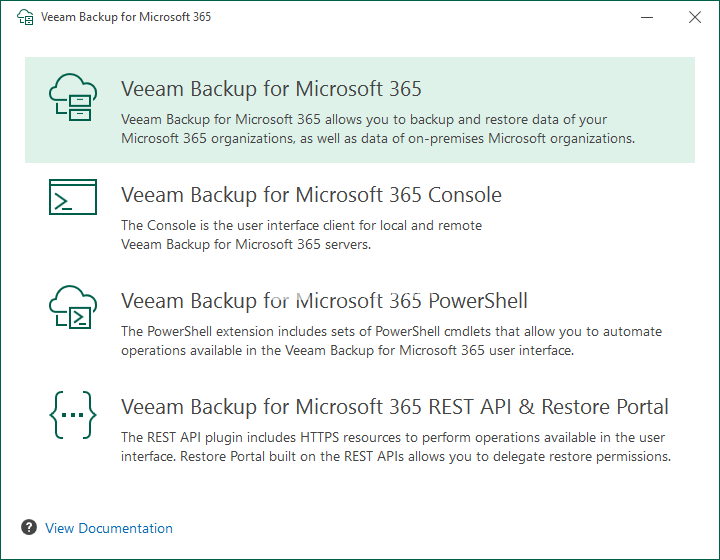This screenshot has height=560, width=720.
Task: Click "The Console is the user interface client" text
Action: point(301,226)
